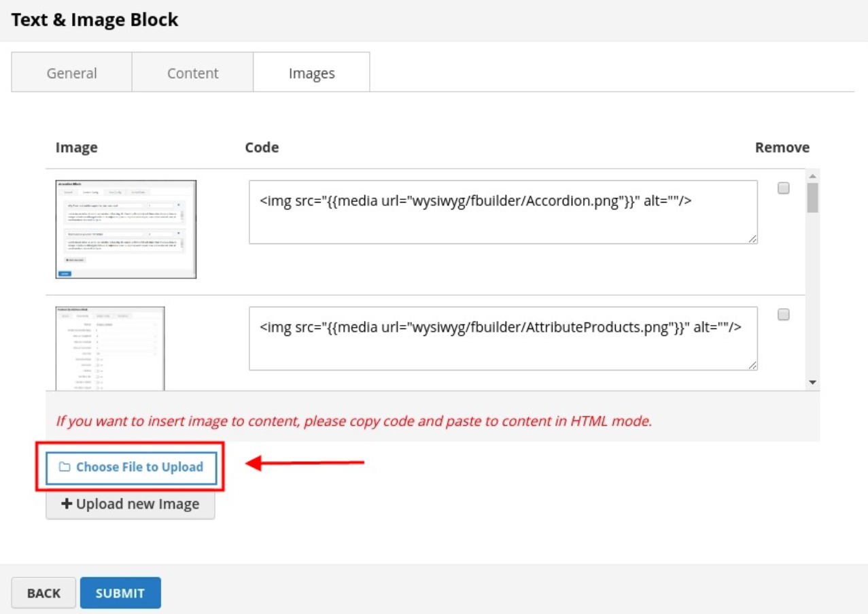Viewport: 868px width, 614px height.
Task: Click the AttributeProducts image thumbnail
Action: [110, 348]
